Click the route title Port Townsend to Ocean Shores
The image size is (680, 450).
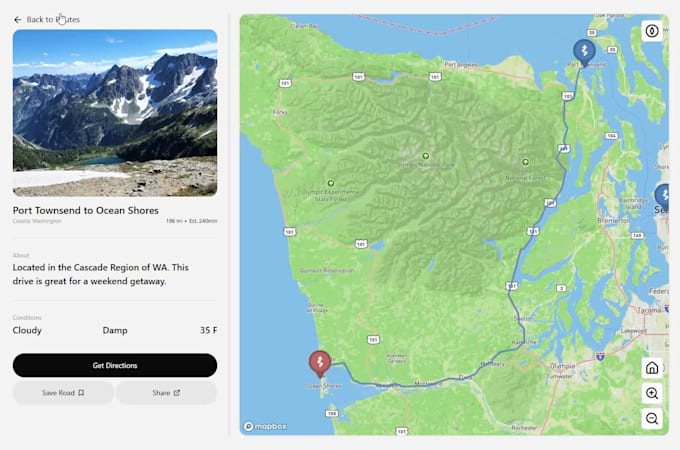click(x=85, y=210)
